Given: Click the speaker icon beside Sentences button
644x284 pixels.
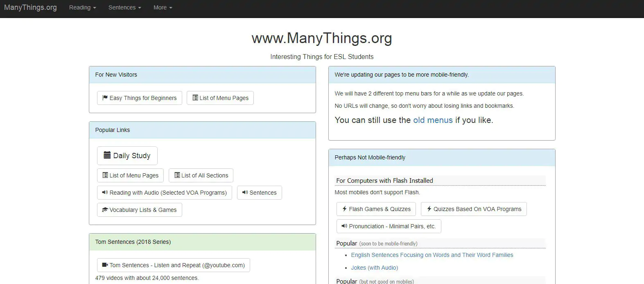Looking at the screenshot, I should [245, 193].
